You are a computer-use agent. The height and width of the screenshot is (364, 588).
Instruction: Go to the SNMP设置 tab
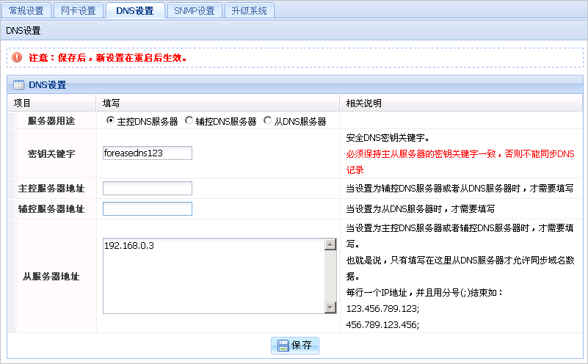[x=195, y=10]
